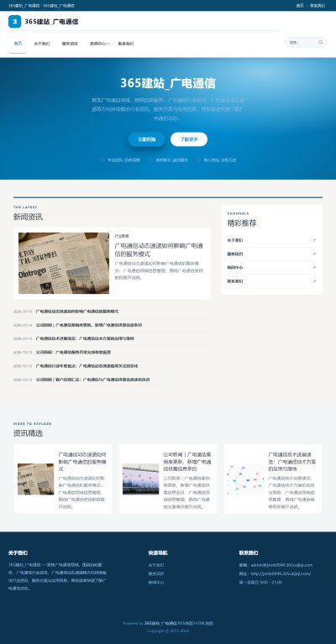
Task: Open news item 广电通信技术进展速览
Action: 85,338
